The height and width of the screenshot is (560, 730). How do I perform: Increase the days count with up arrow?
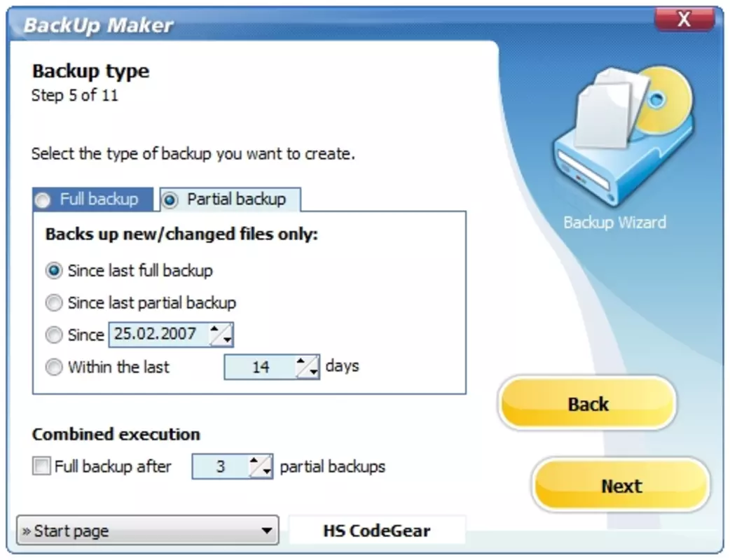301,361
